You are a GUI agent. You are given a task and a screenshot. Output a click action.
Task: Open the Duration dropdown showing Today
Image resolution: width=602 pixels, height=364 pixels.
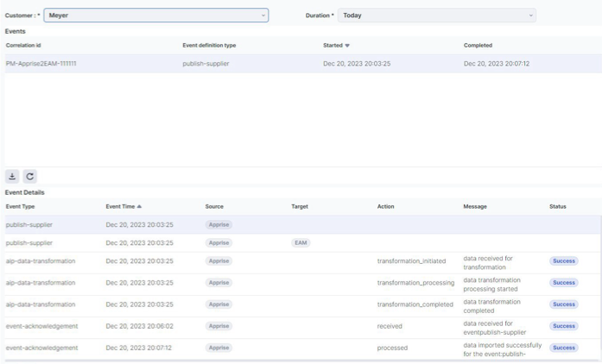[436, 16]
